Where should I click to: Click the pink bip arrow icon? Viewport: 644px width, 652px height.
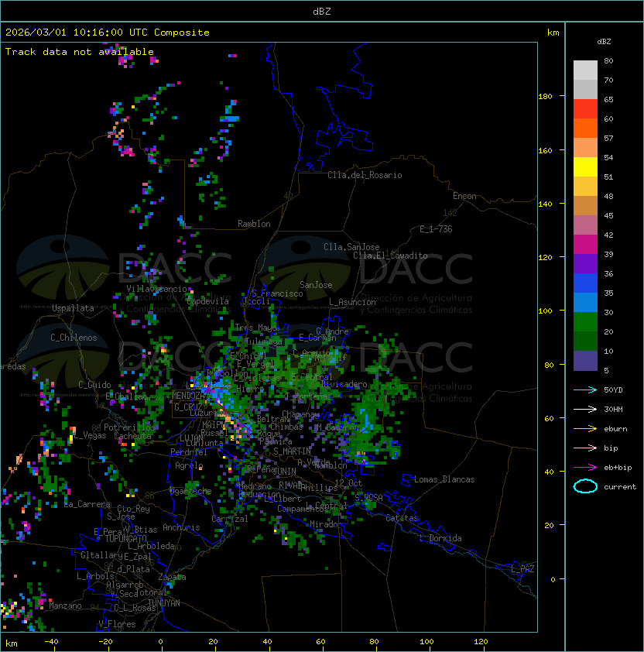(x=585, y=448)
